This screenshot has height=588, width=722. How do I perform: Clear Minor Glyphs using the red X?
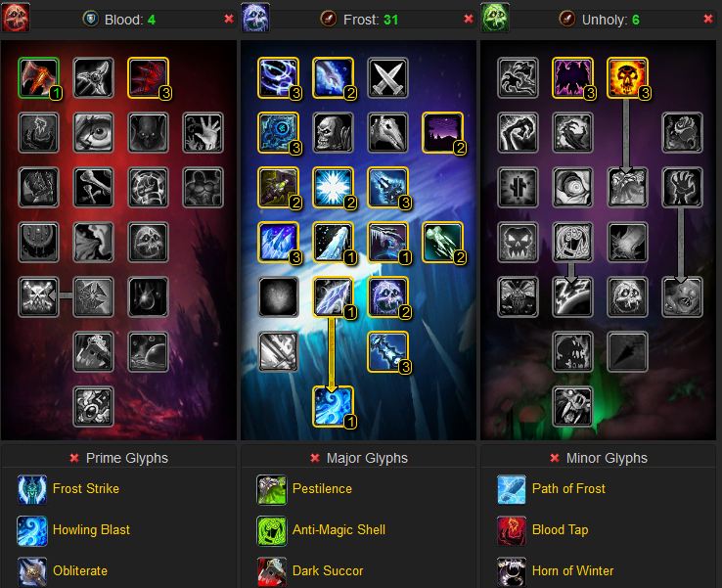point(555,458)
